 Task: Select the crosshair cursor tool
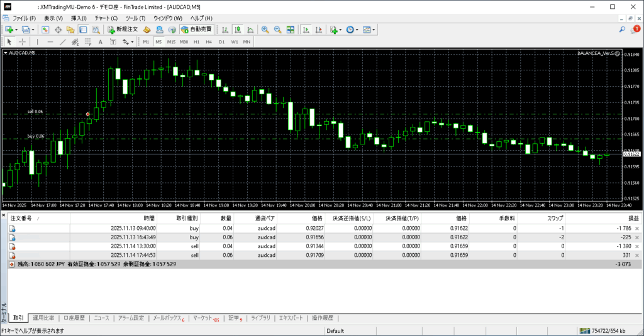click(x=22, y=42)
